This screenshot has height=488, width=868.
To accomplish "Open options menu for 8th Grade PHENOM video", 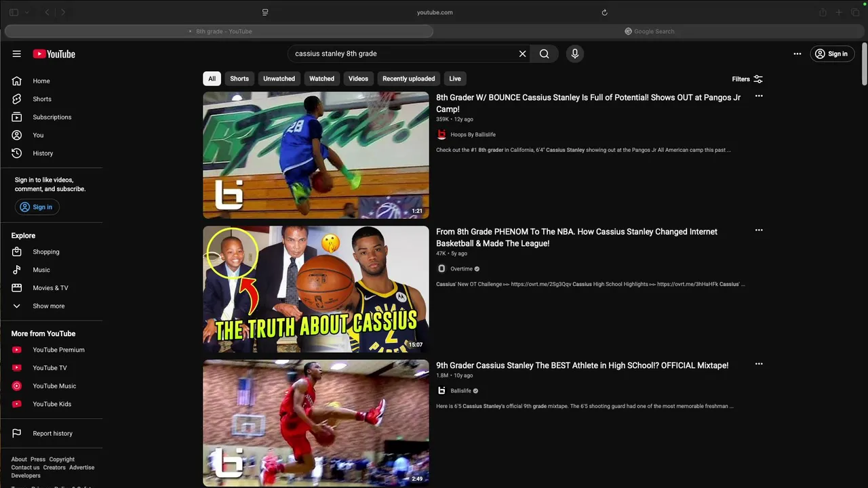I will tap(759, 230).
